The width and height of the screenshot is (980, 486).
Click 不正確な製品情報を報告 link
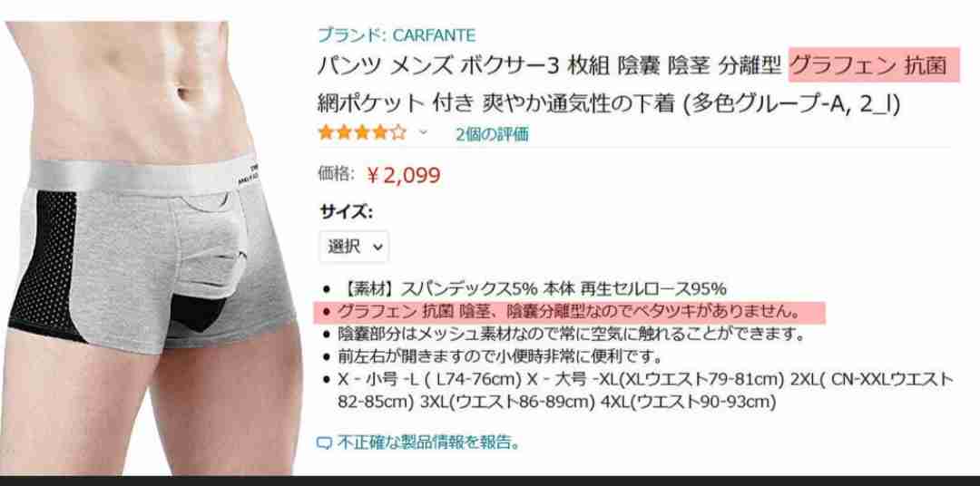point(428,442)
